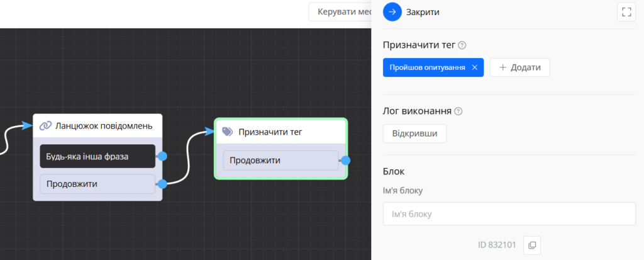Click chain-link icon on Ланцюжок повідомлень node
Image resolution: width=644 pixels, height=260 pixels.
click(45, 125)
